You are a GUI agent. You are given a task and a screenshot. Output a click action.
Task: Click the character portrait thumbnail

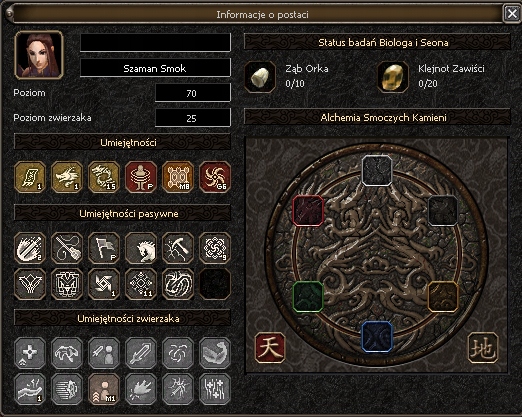tap(39, 55)
